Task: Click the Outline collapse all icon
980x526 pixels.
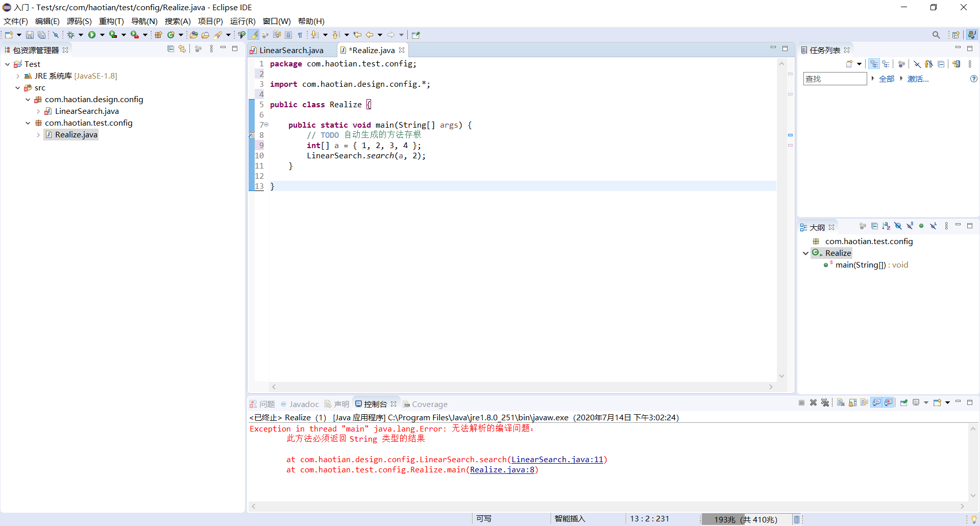Action: tap(874, 226)
